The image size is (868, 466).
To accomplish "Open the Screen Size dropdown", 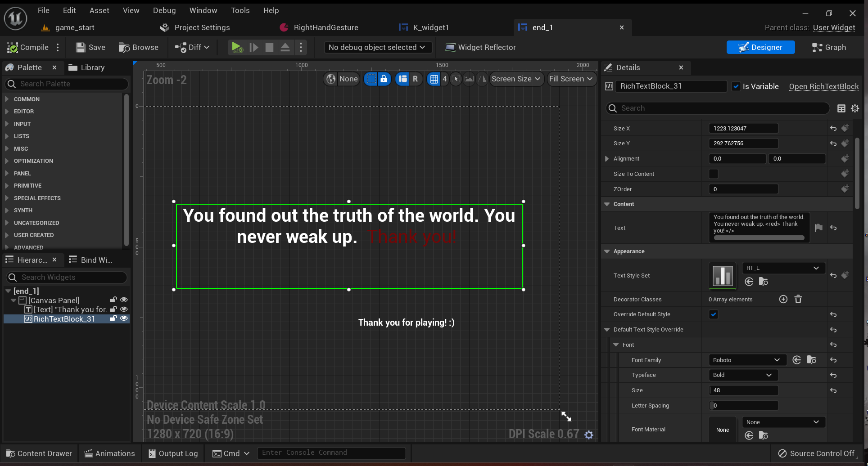I will coord(516,79).
